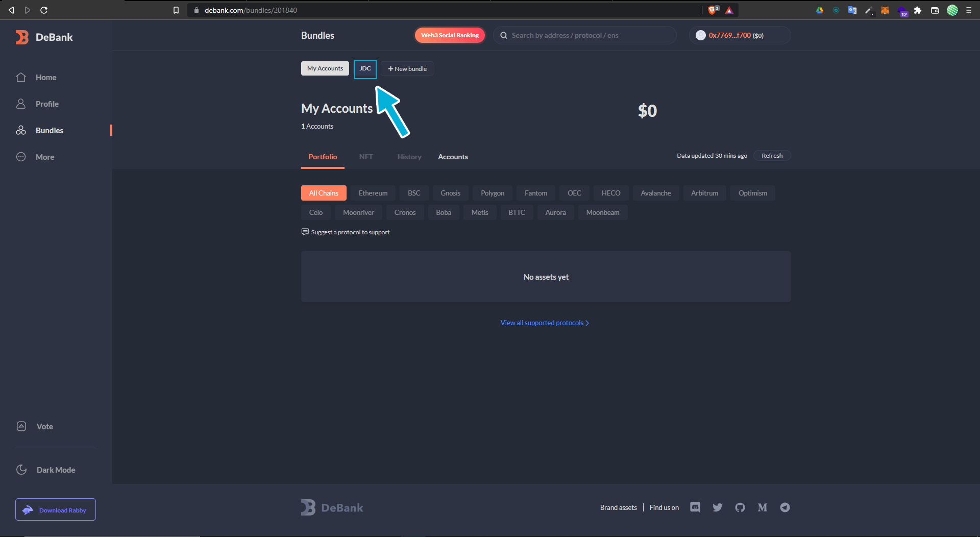Open the View all supported protocols link
This screenshot has height=537, width=980.
coord(544,323)
